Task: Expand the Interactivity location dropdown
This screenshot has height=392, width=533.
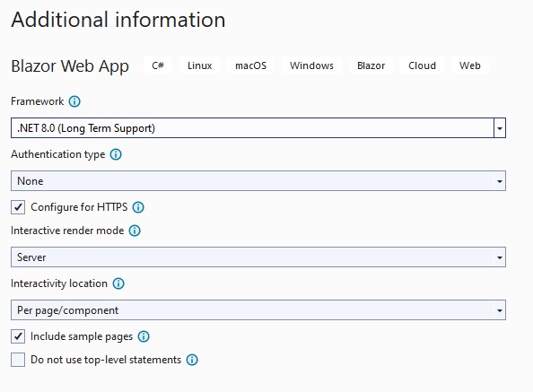Action: point(258,309)
